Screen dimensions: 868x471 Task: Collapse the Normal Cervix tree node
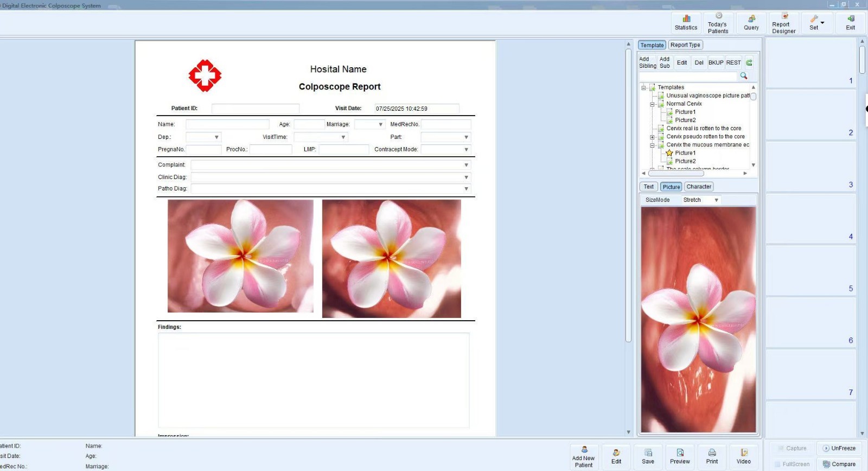pos(652,104)
